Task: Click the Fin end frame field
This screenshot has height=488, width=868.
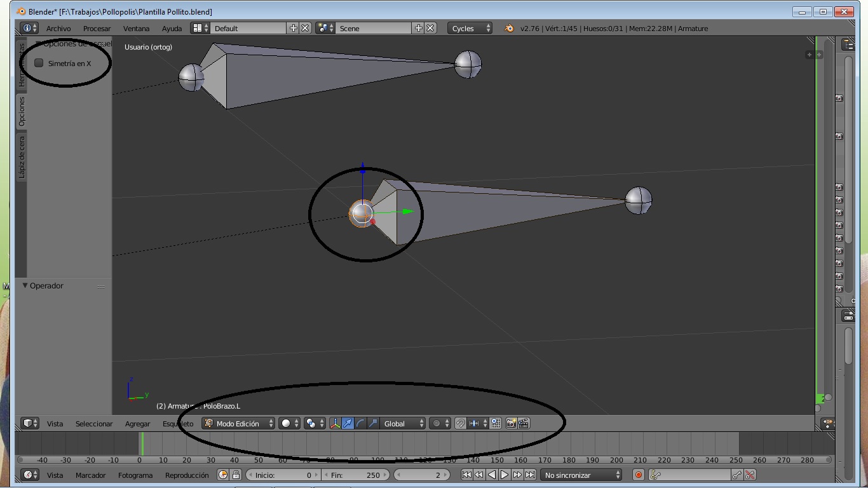Action: [355, 475]
